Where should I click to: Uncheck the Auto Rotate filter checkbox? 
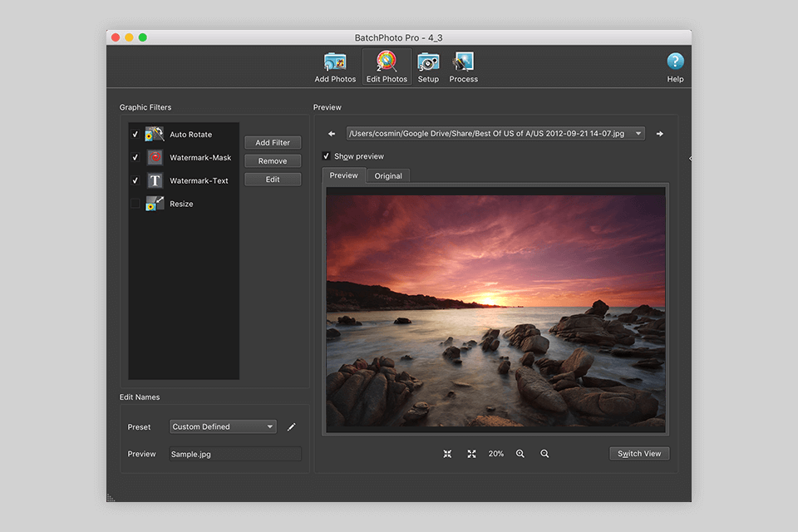coord(135,135)
